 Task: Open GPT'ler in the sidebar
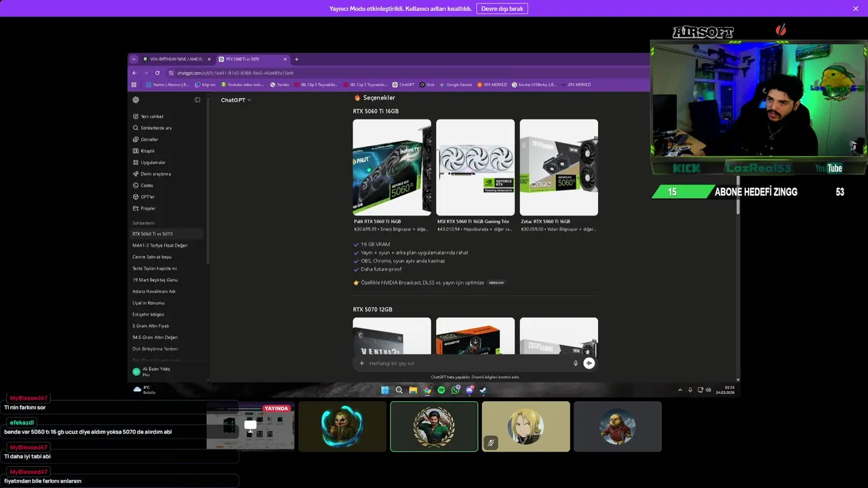pyautogui.click(x=167, y=197)
